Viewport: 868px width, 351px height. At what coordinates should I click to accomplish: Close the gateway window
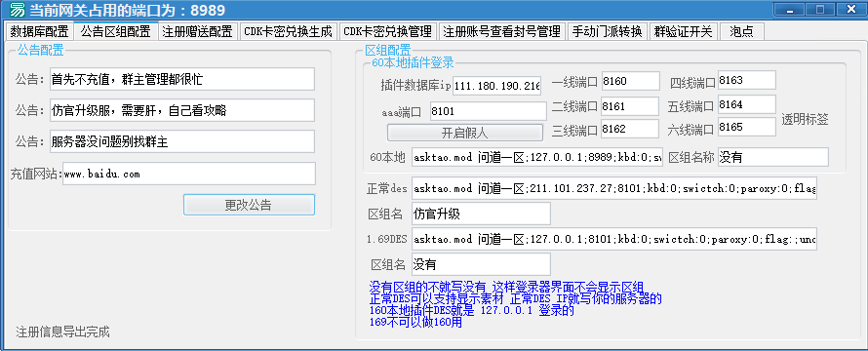850,10
